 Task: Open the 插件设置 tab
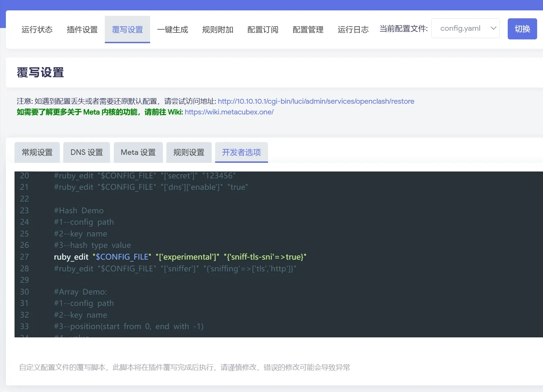click(x=82, y=30)
